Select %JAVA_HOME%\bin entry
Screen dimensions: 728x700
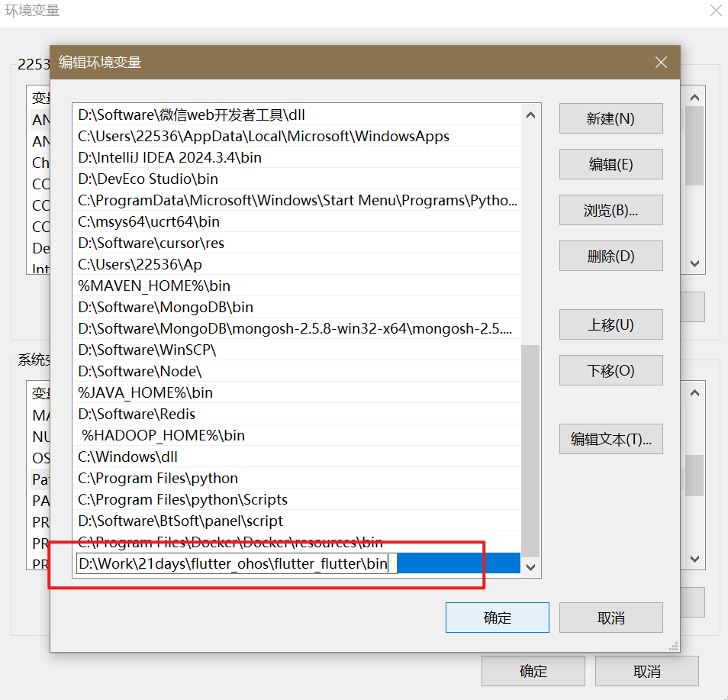click(x=297, y=392)
